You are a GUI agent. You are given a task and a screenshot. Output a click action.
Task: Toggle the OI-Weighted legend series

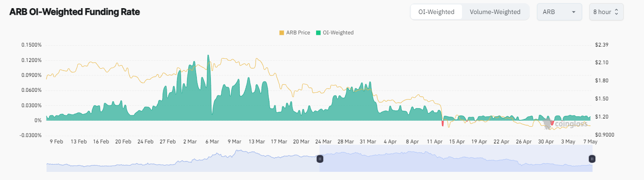tap(335, 33)
